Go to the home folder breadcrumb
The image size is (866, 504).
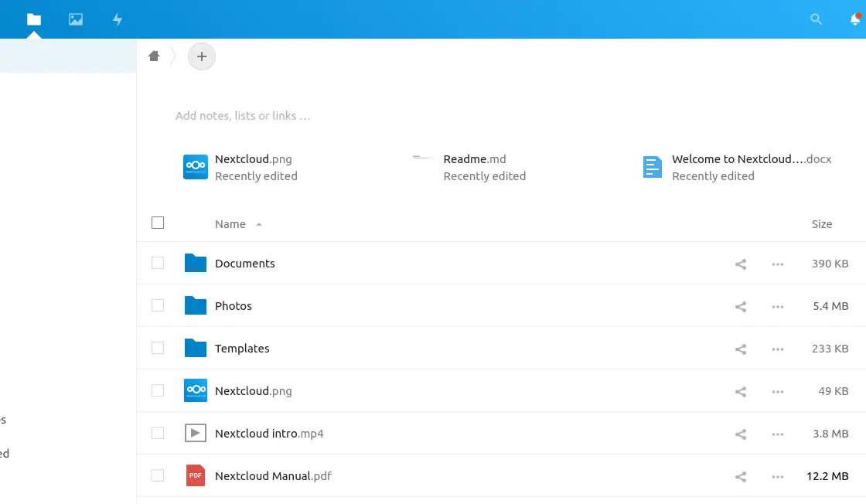coord(154,56)
